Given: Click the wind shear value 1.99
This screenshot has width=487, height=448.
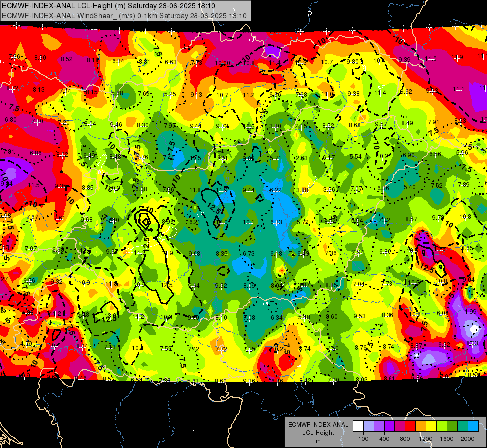Looking at the screenshot, I should (x=471, y=311).
